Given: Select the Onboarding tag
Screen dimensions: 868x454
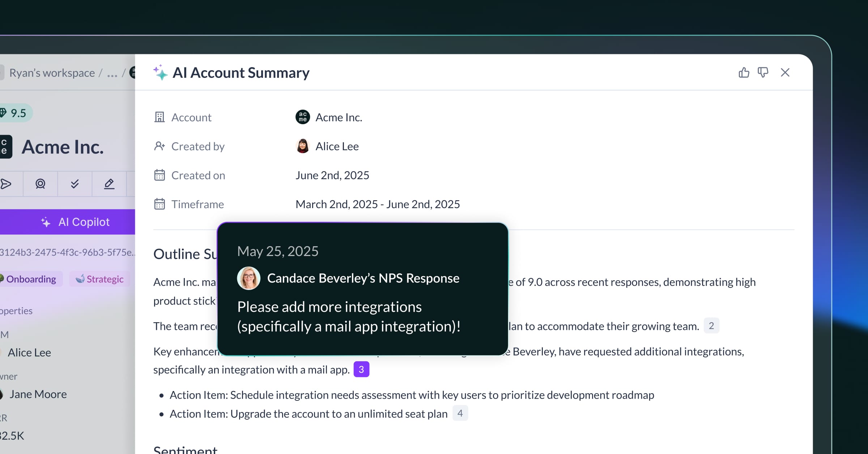Looking at the screenshot, I should tap(31, 279).
